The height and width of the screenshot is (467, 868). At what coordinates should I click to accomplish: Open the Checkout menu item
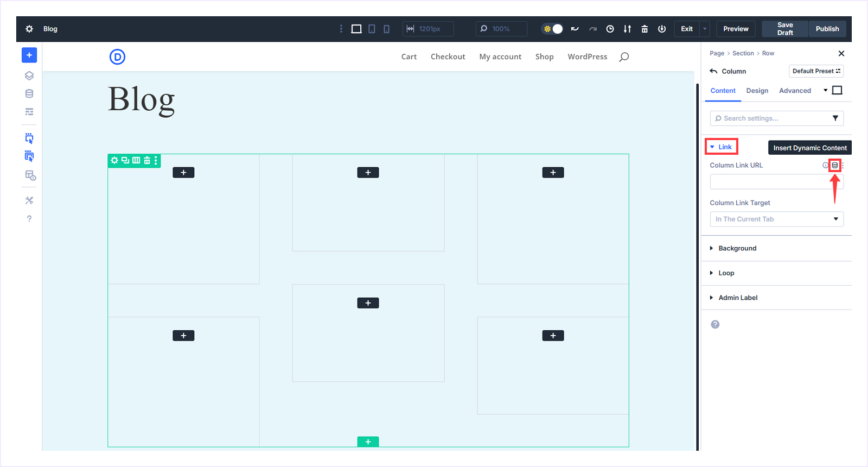[x=448, y=56]
